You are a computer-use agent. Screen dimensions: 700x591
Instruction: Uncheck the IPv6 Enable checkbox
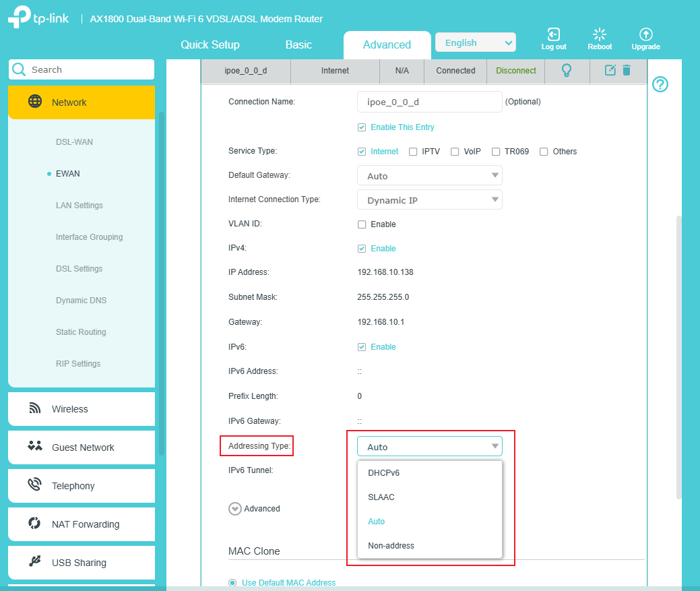362,347
